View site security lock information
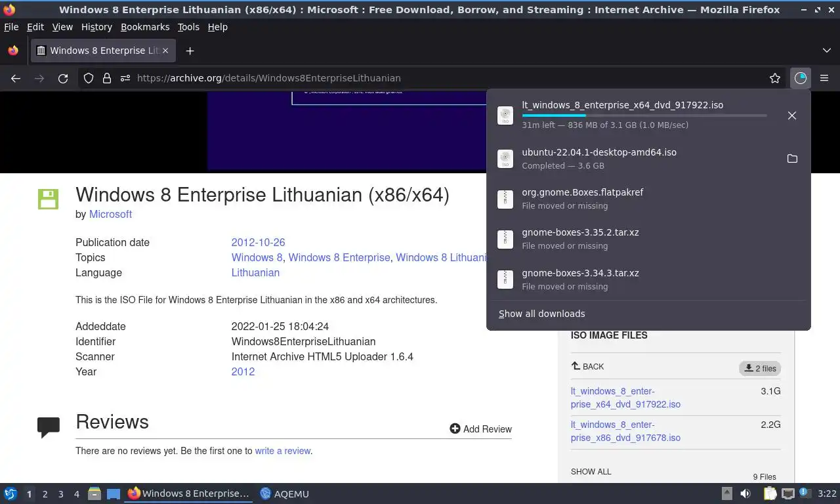The width and height of the screenshot is (840, 504). click(x=107, y=78)
